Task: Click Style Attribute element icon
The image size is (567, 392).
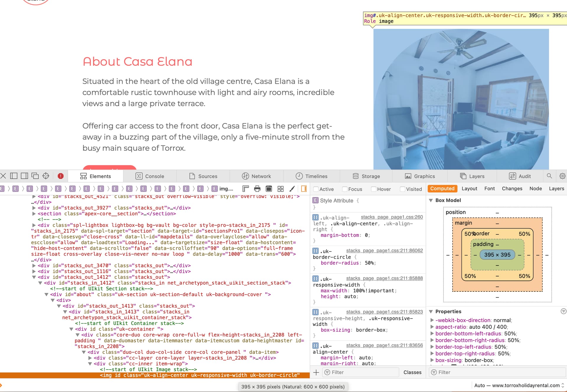Action: click(315, 200)
